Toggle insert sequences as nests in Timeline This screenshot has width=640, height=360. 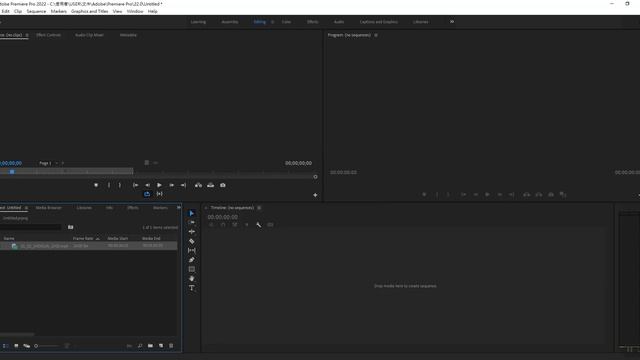click(211, 225)
